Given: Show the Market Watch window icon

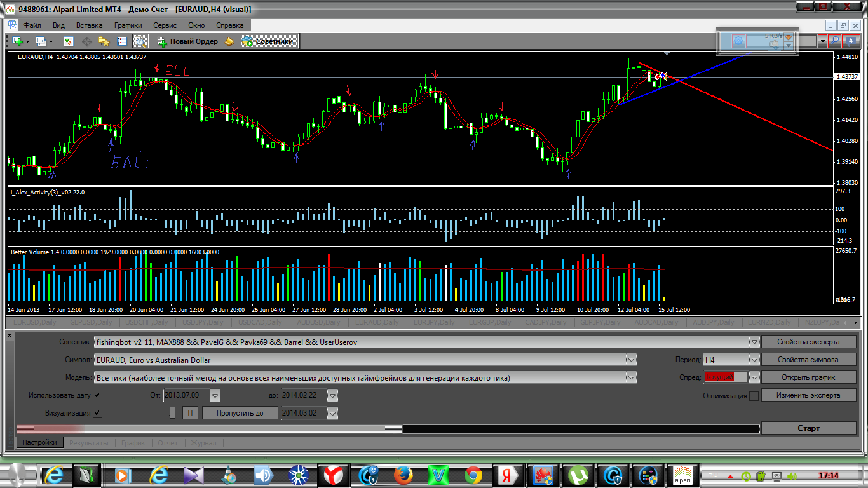Looking at the screenshot, I should (x=69, y=41).
